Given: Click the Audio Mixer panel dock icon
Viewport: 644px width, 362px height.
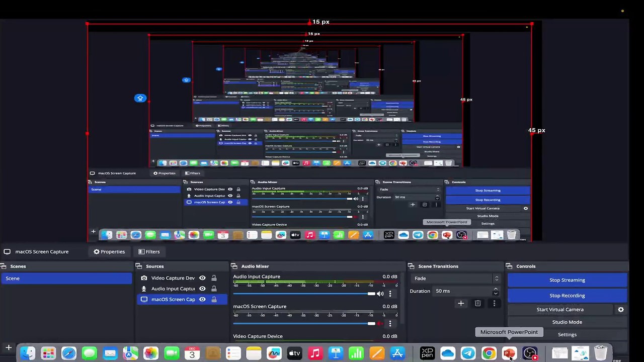Looking at the screenshot, I should pyautogui.click(x=234, y=266).
